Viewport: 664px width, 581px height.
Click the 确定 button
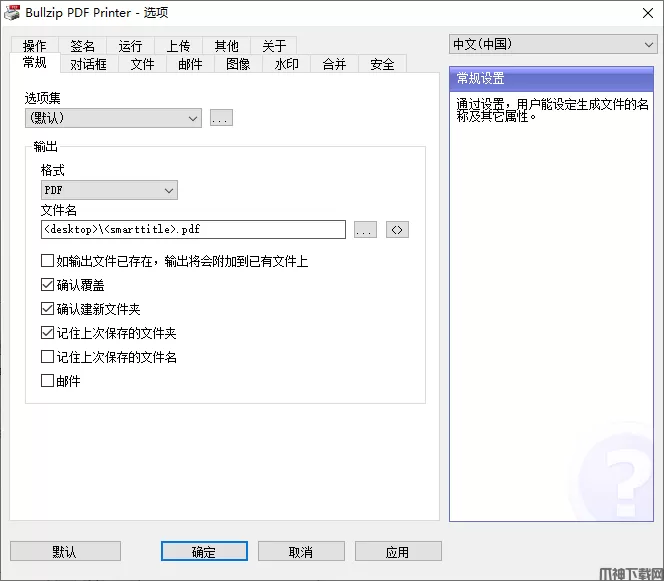click(204, 551)
